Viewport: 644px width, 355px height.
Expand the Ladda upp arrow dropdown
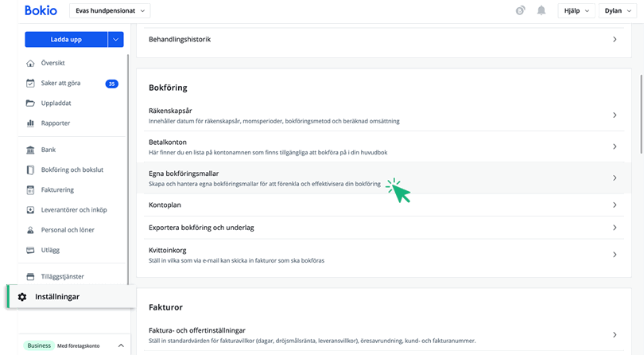click(116, 39)
